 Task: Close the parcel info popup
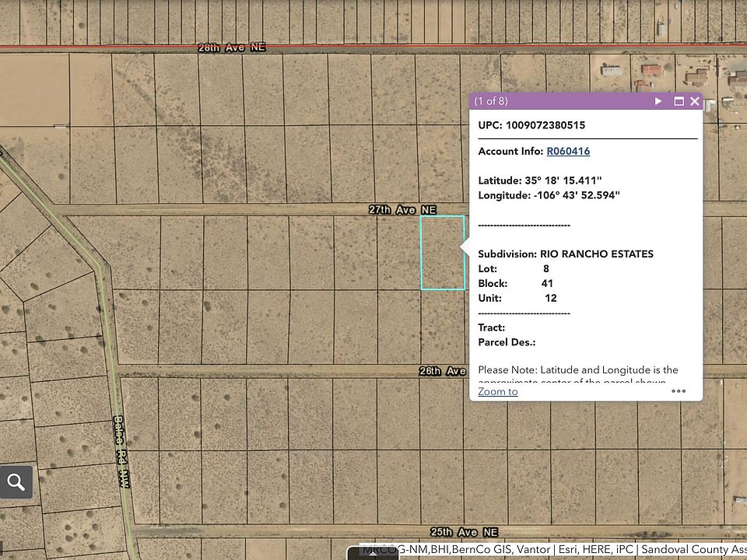(695, 101)
